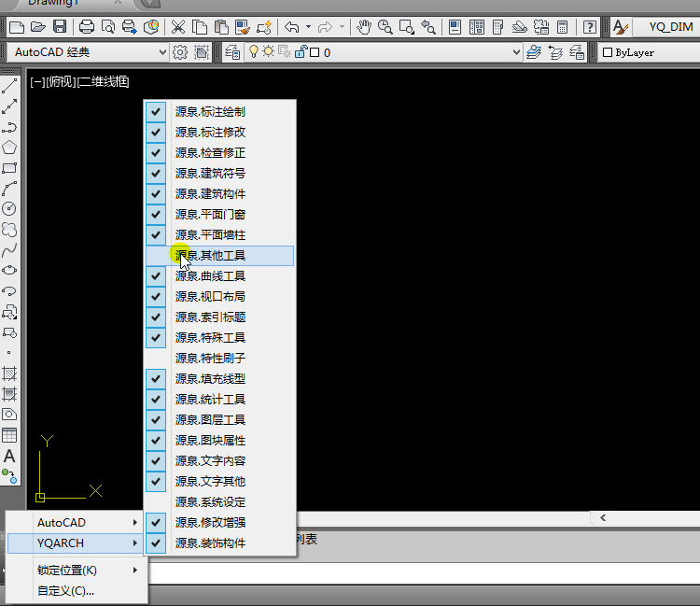Click the Zoom Previous icon

(x=428, y=27)
